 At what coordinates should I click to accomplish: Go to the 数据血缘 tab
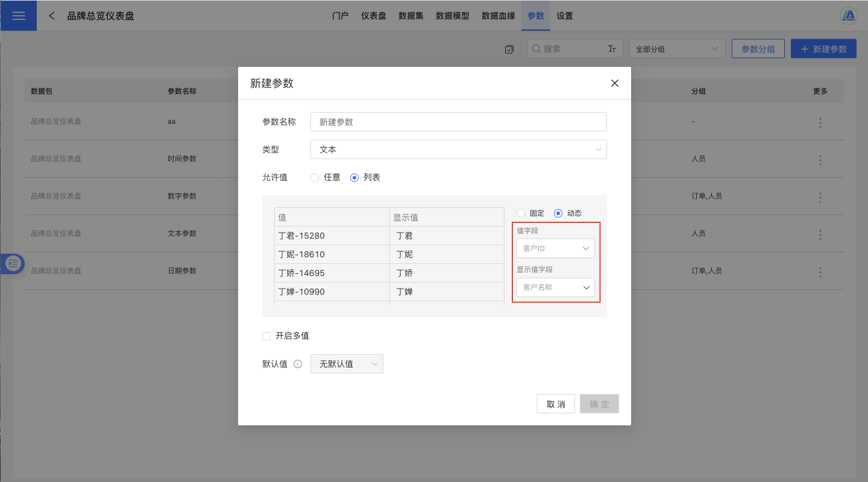pos(498,16)
